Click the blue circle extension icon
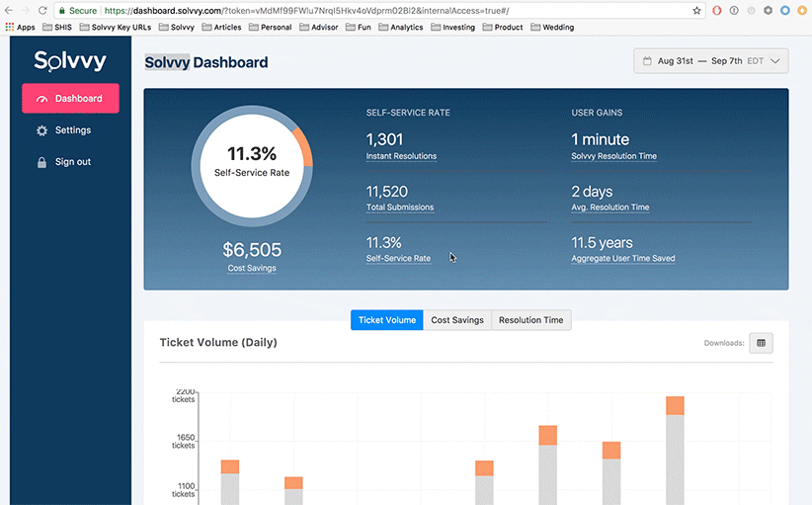Image resolution: width=812 pixels, height=505 pixels. point(785,10)
